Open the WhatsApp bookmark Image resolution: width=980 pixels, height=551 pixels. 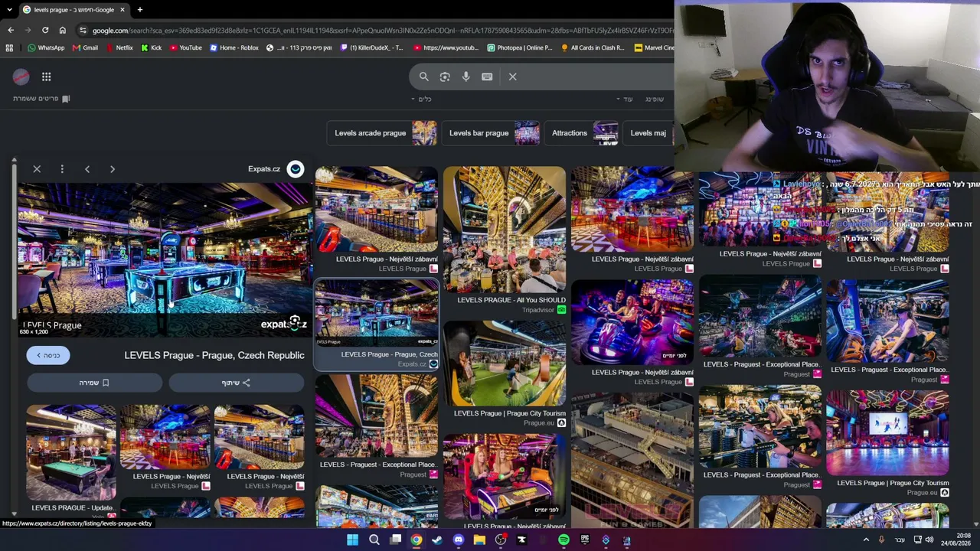tap(46, 47)
